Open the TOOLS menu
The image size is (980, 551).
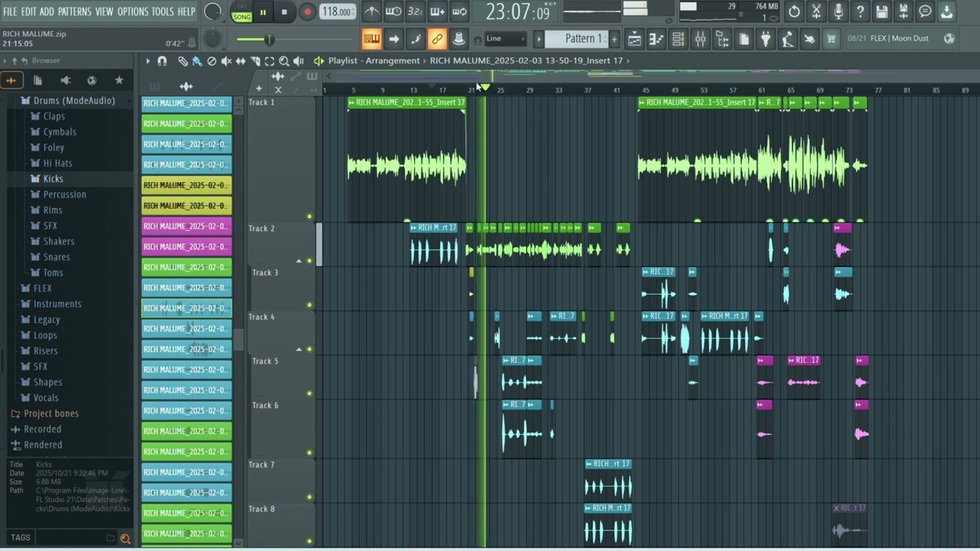(x=162, y=11)
